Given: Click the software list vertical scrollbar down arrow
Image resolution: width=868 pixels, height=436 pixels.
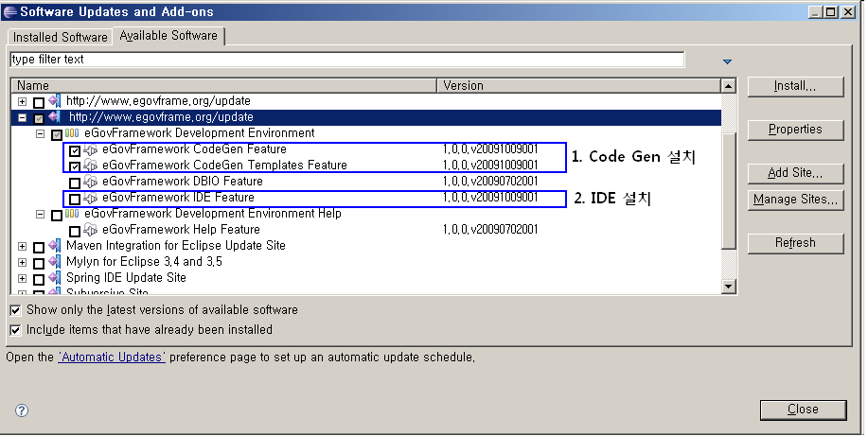Looking at the screenshot, I should (x=728, y=287).
